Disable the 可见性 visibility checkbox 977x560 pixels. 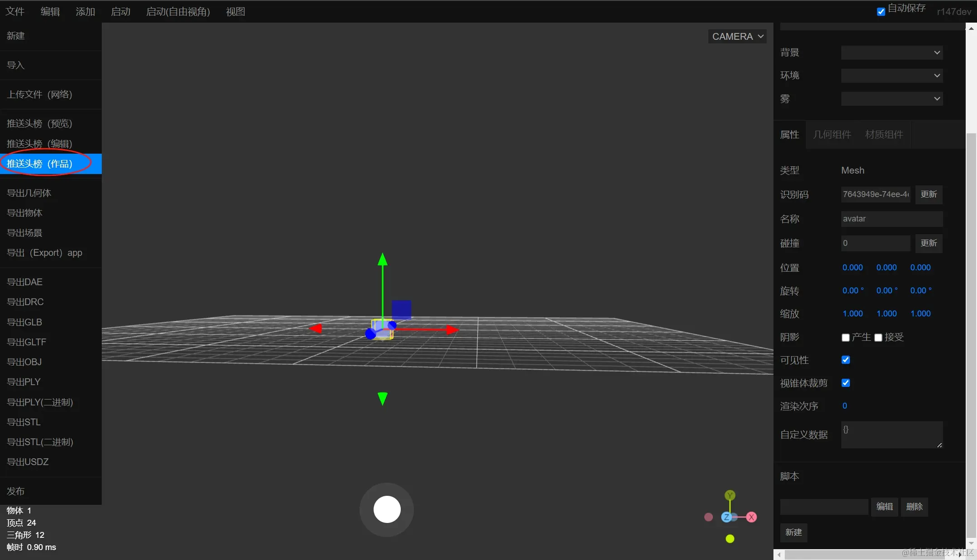[x=845, y=360]
